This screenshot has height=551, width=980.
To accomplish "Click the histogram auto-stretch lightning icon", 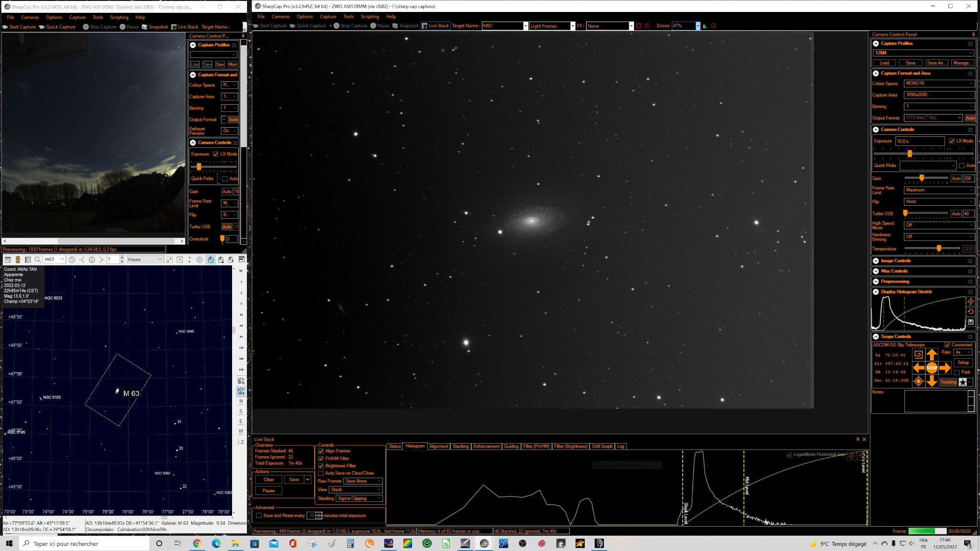I will 970,301.
